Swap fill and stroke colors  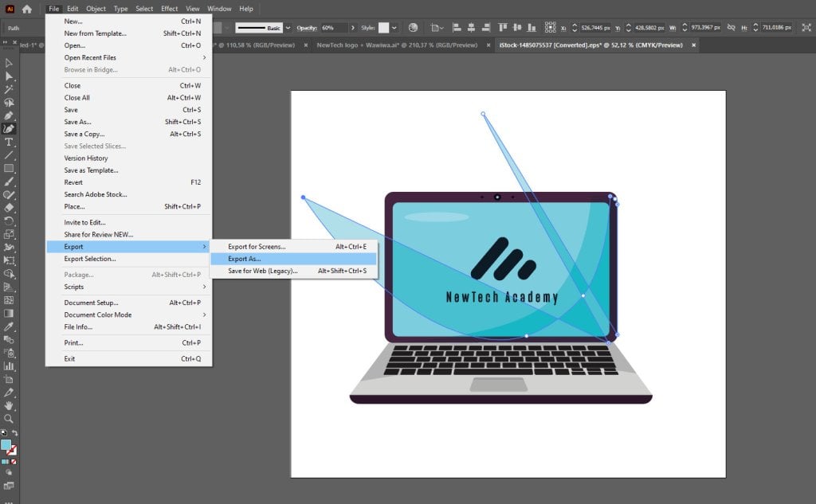click(x=14, y=433)
